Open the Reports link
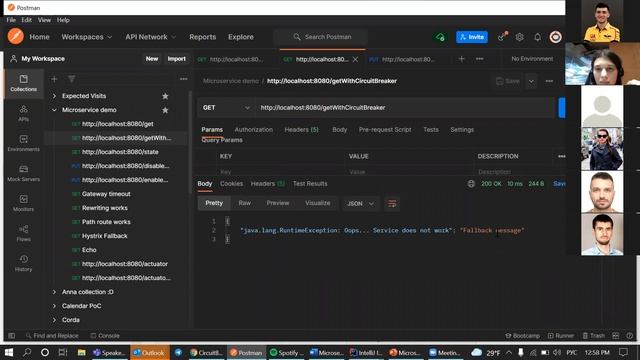This screenshot has height=360, width=640. point(202,37)
